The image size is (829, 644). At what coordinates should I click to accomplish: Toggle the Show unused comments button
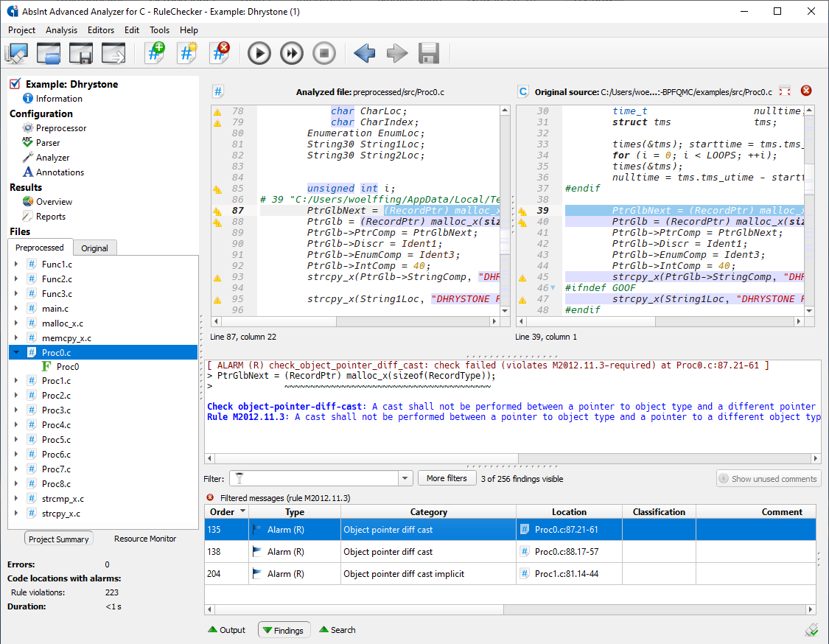click(768, 478)
